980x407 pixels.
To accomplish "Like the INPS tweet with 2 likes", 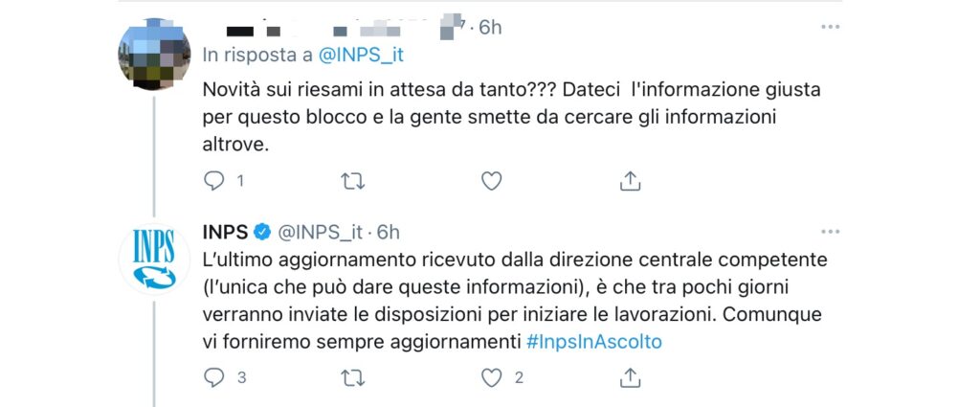I will click(x=492, y=377).
